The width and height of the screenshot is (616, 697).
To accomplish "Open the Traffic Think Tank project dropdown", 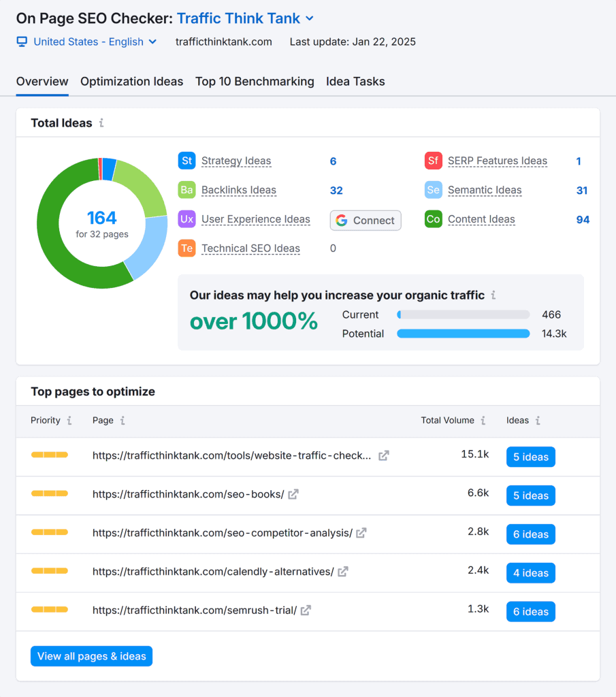I will pos(310,18).
